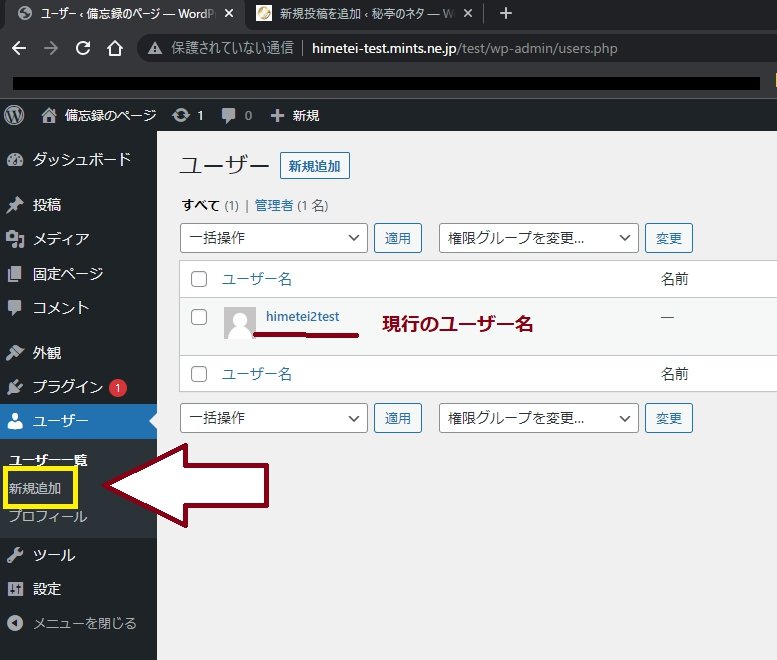Click the plus 新規 admin bar item
The height and width of the screenshot is (660, 777).
[295, 115]
